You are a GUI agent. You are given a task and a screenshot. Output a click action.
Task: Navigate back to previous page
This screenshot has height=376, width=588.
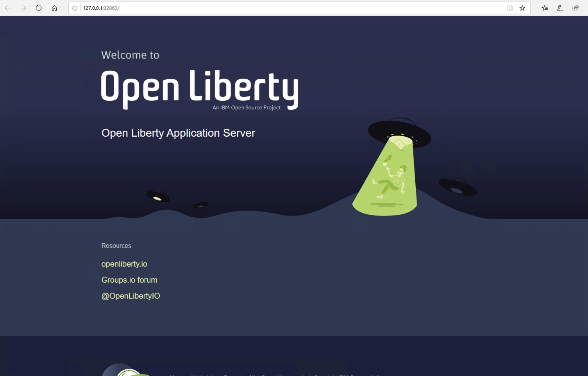click(8, 8)
